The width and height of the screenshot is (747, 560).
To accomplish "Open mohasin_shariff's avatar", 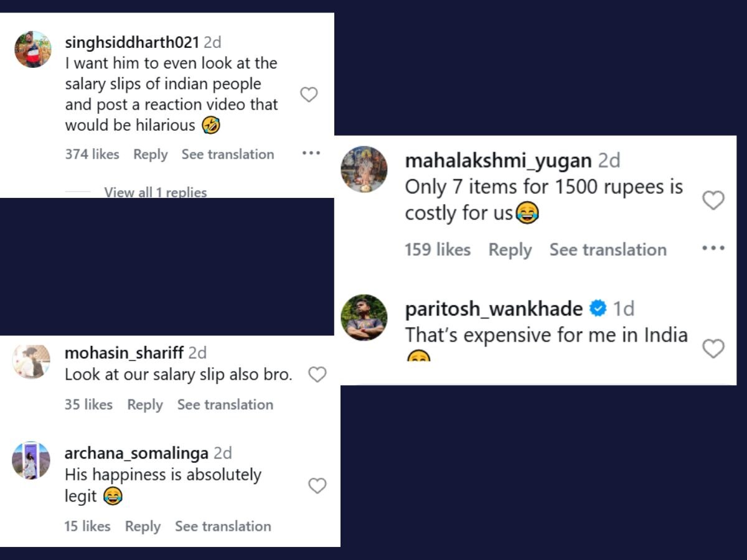I will tap(31, 362).
